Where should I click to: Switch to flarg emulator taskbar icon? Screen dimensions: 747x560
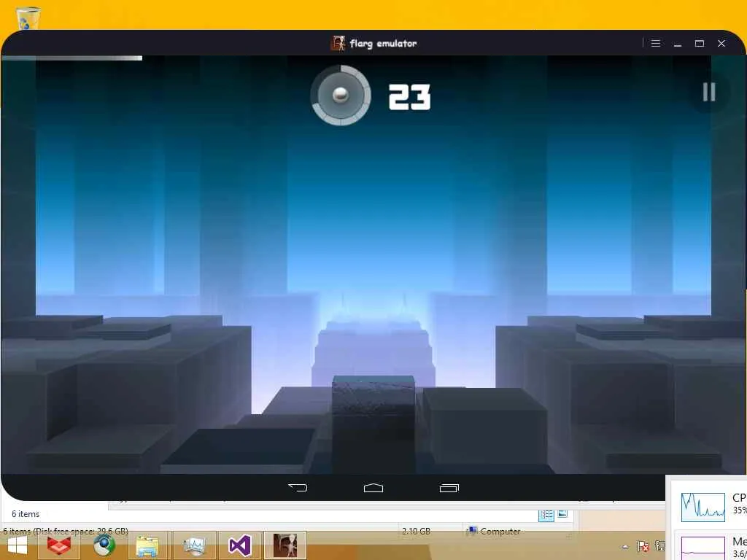click(285, 545)
